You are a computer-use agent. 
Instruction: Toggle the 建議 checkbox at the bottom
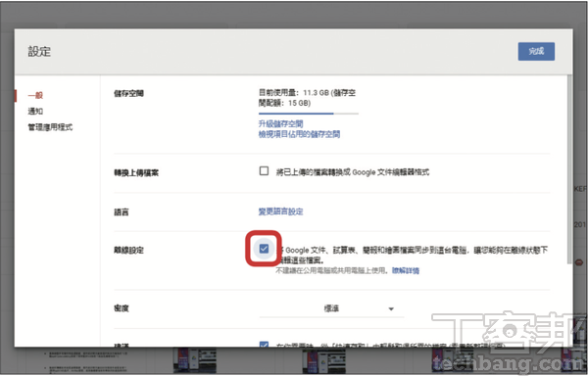click(264, 345)
